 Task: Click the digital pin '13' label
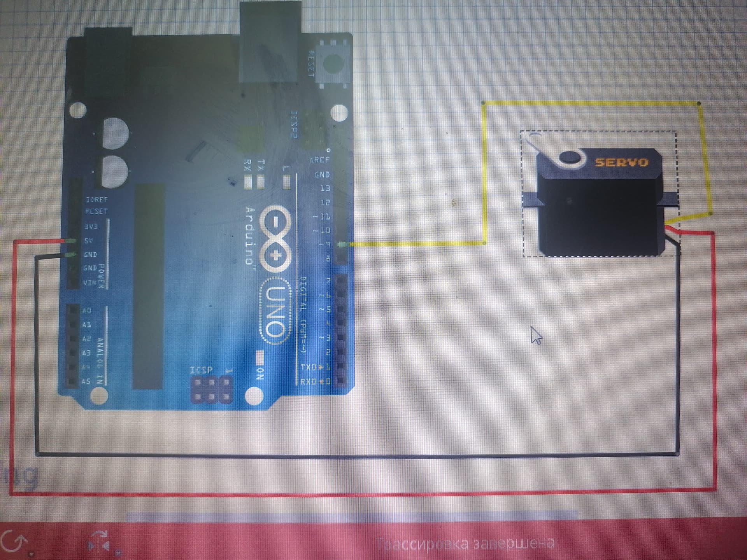[x=325, y=188]
